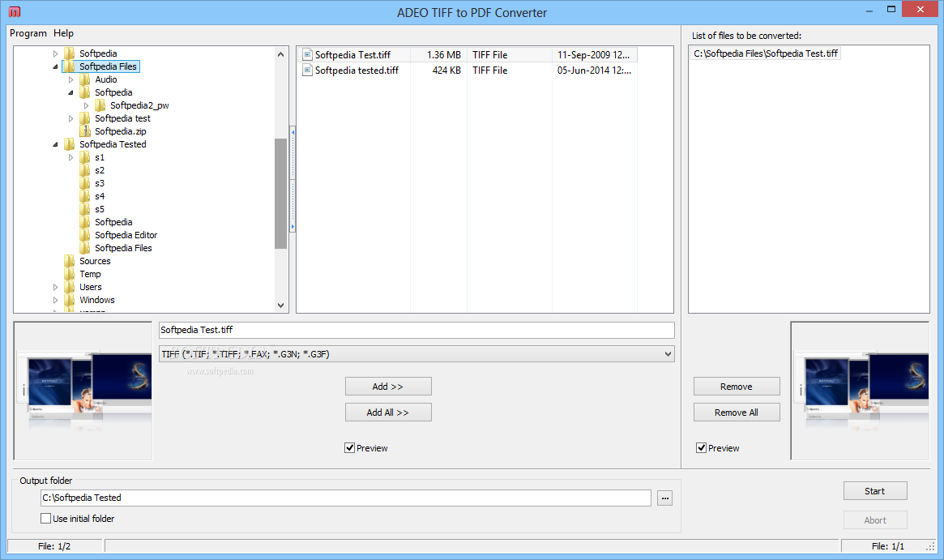Click the 05-Jun-2014 date cell
This screenshot has width=944, height=560.
tap(594, 71)
